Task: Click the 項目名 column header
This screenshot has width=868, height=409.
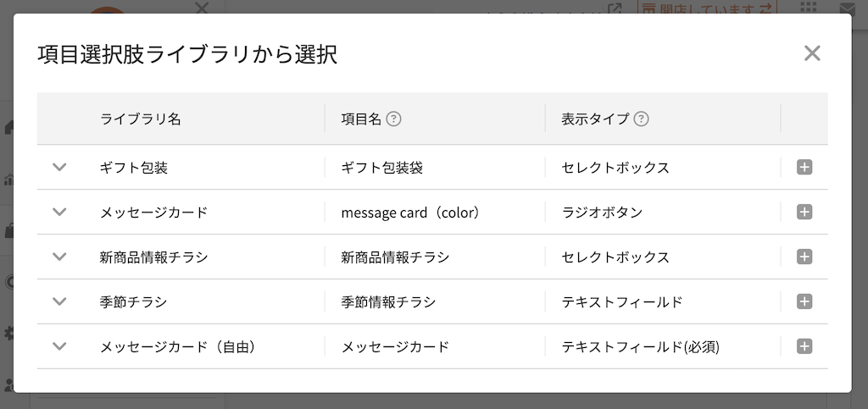Action: (x=361, y=119)
